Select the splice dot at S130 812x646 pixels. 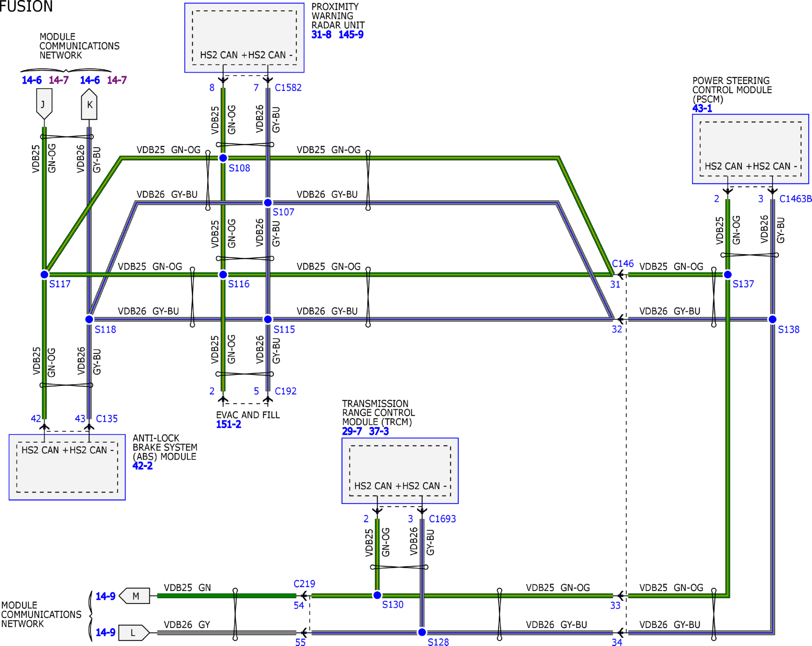377,595
